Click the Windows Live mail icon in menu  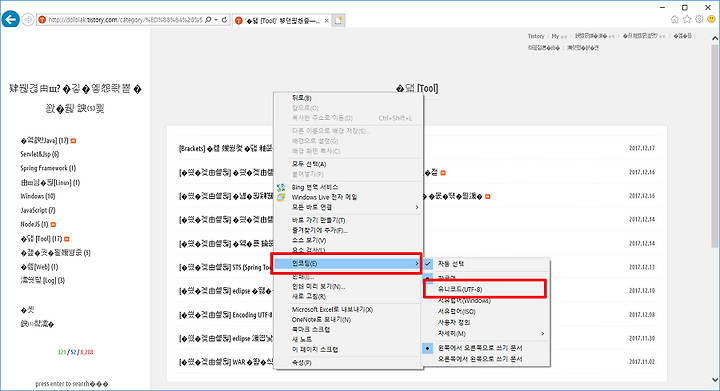281,197
